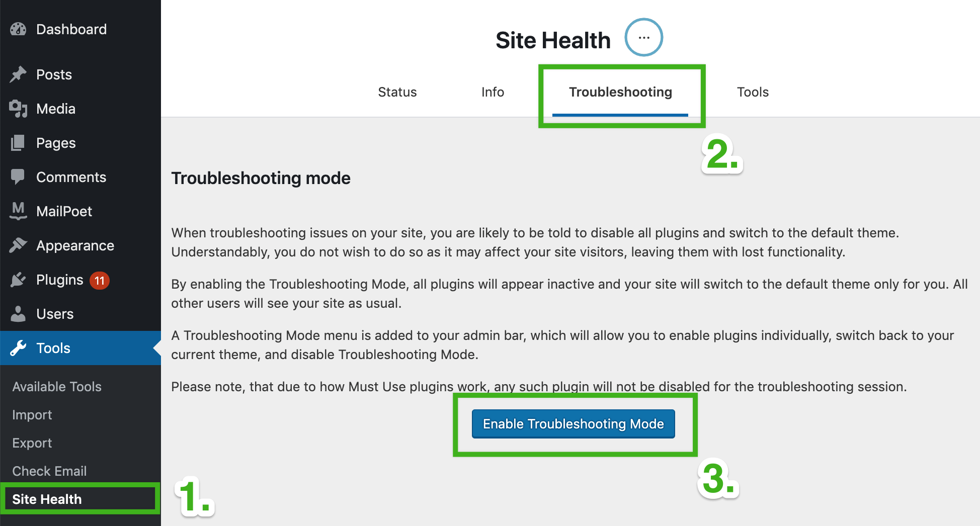This screenshot has height=526, width=980.
Task: Open the Site Health status indicator circle
Action: tap(643, 38)
